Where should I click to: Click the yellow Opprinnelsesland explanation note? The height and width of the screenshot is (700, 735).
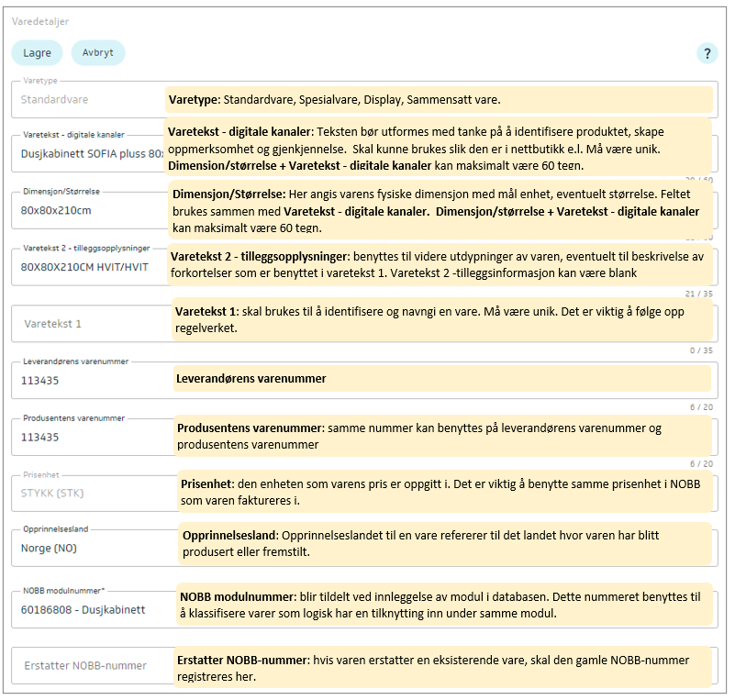pos(447,543)
